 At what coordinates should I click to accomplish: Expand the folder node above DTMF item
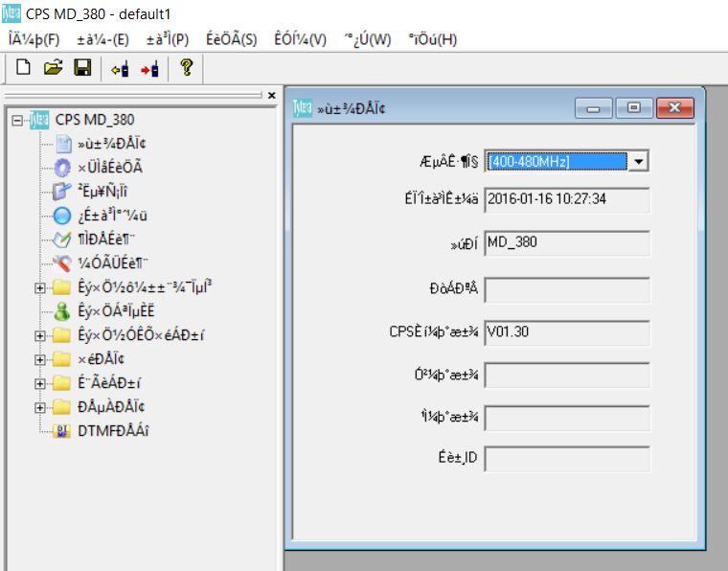pos(40,407)
